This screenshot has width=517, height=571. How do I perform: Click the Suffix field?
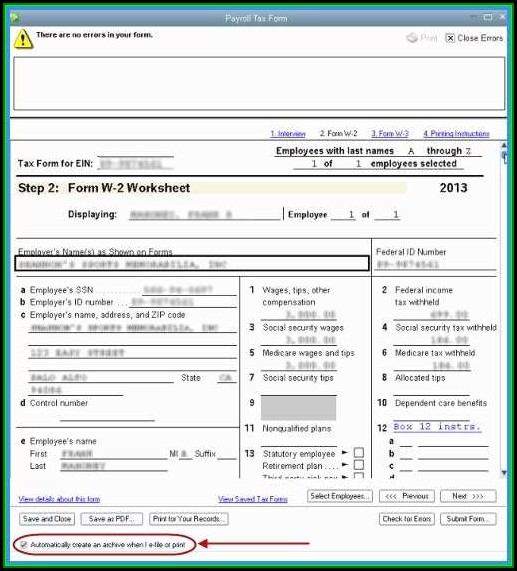click(x=227, y=454)
